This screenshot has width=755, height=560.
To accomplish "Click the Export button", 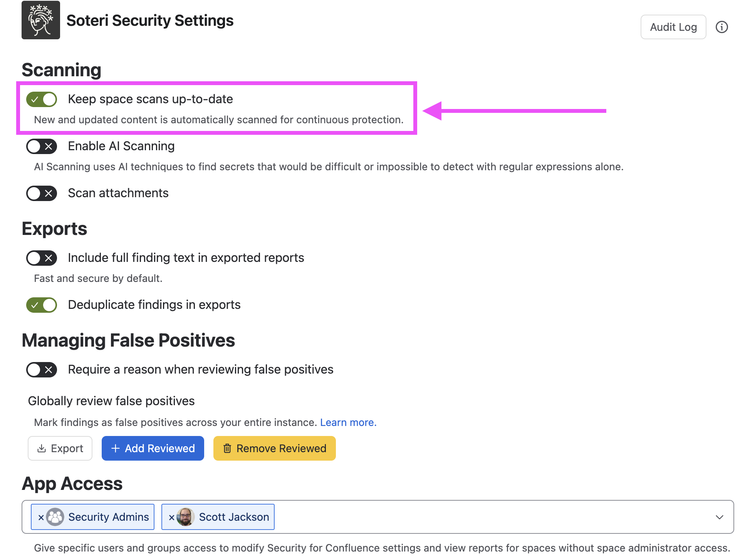I will [x=60, y=448].
